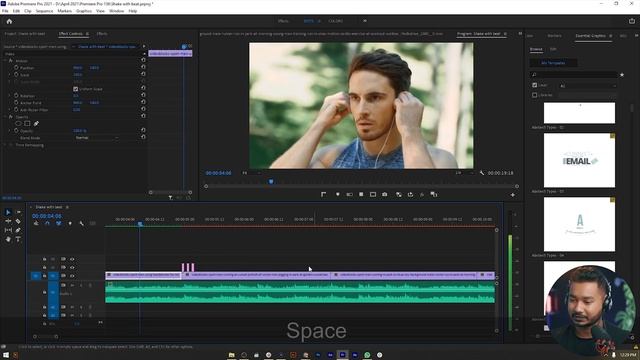This screenshot has width=640, height=360.
Task: Toggle animation stopwatch for Opacity value
Action: tap(16, 131)
